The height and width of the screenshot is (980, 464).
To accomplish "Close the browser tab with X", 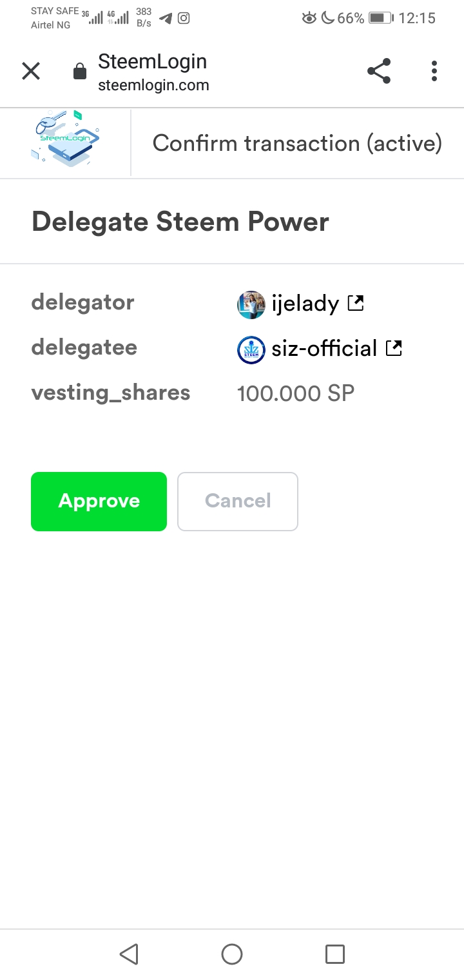I will 31,71.
